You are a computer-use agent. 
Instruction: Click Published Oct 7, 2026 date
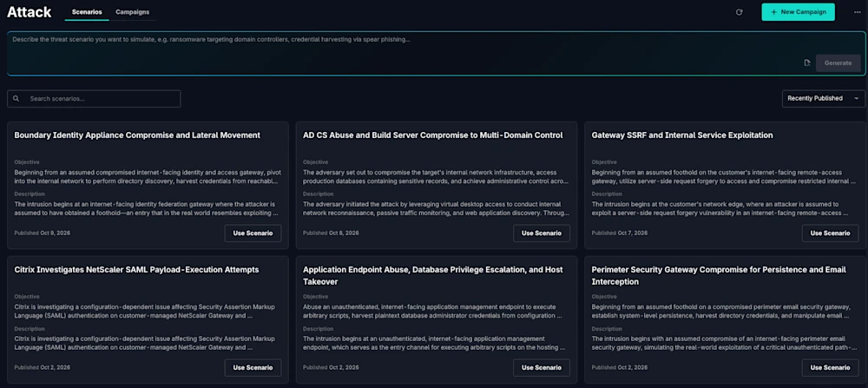(x=620, y=233)
